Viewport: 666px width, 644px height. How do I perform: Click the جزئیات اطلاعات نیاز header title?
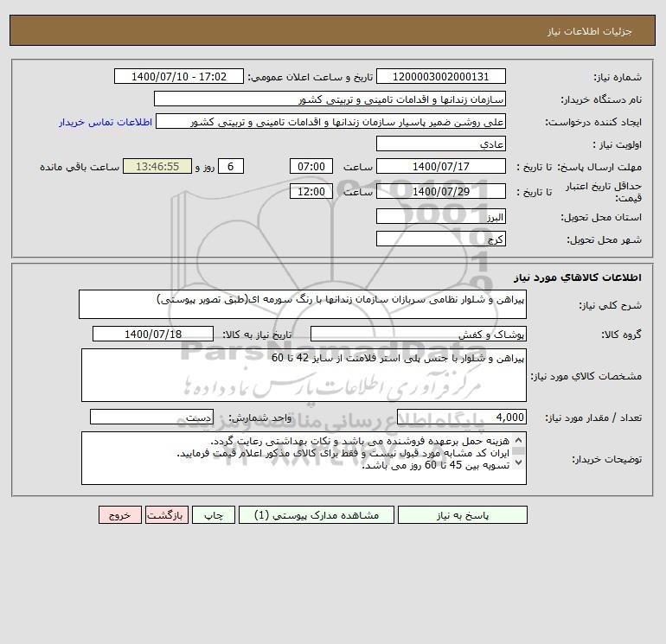pyautogui.click(x=590, y=31)
